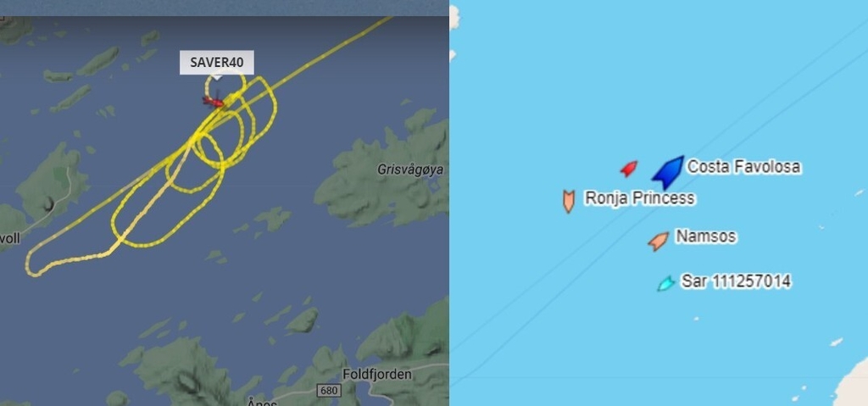
Task: Click the small loop in track above SAVER40
Action: (225, 85)
